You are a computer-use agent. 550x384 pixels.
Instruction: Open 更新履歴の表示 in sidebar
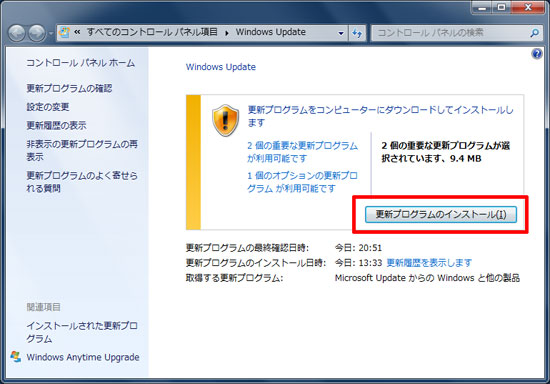[x=56, y=126]
